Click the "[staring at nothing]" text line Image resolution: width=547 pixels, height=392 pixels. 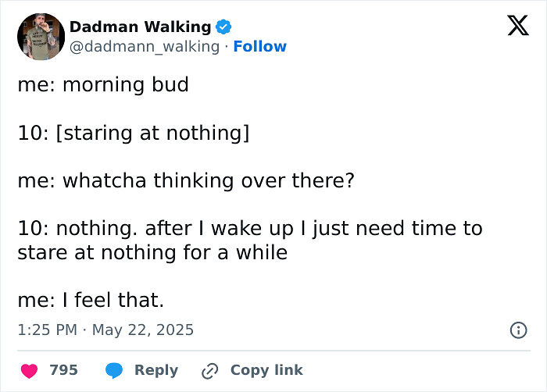[152, 133]
